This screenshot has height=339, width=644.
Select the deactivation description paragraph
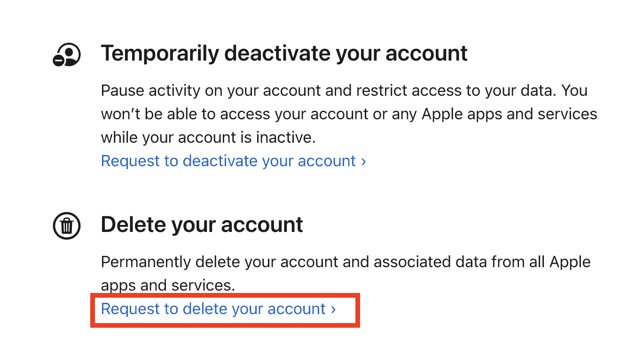coord(348,114)
